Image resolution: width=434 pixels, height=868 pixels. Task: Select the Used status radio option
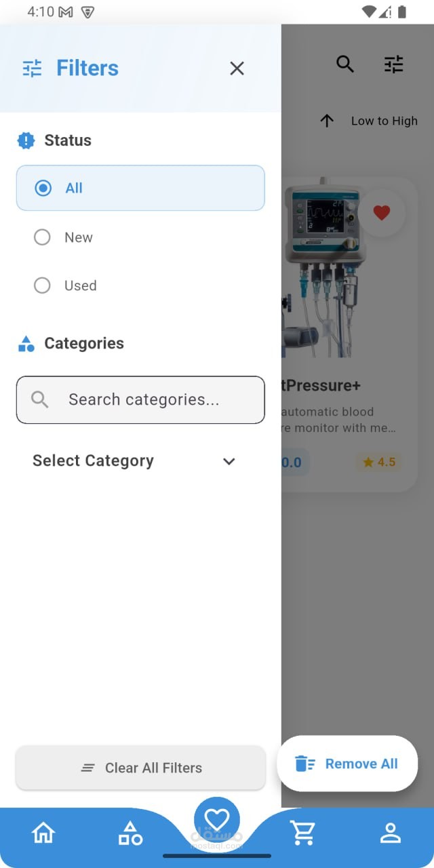click(140, 285)
